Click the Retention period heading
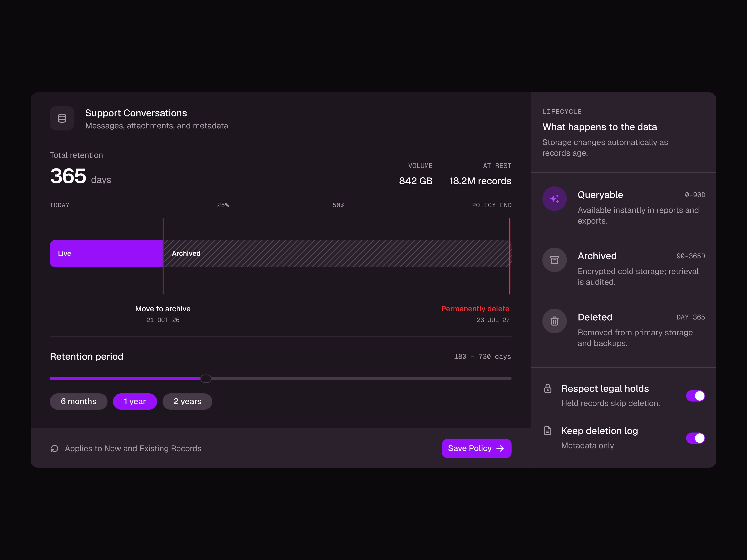This screenshot has width=747, height=560. 86,357
